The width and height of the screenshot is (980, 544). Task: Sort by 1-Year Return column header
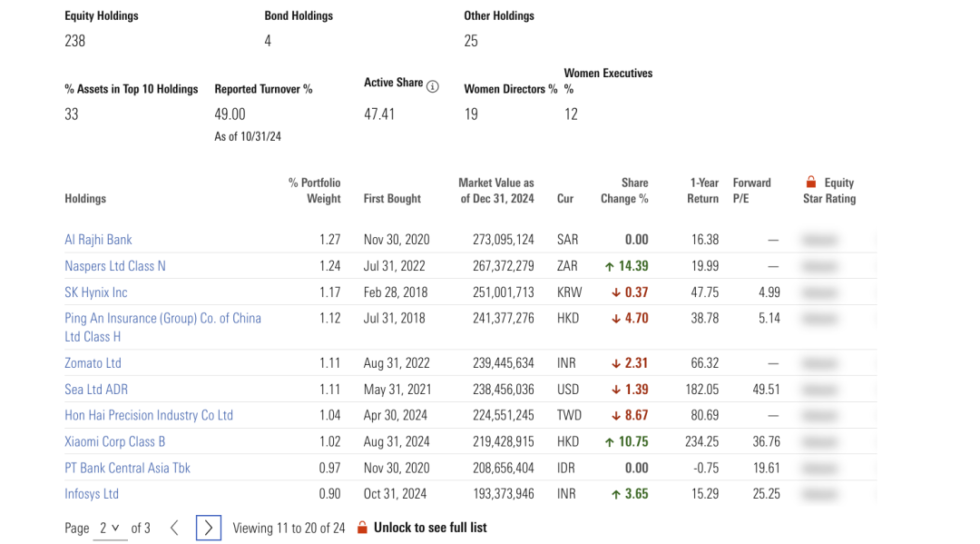click(x=703, y=191)
